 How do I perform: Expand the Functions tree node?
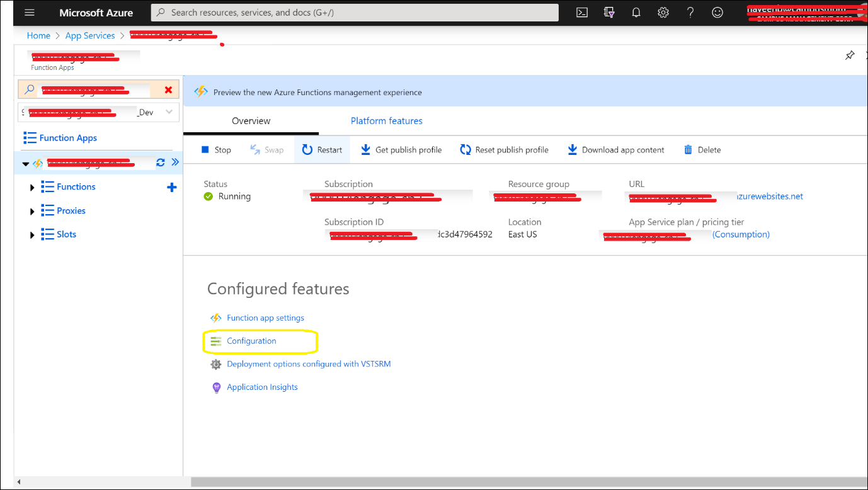32,187
